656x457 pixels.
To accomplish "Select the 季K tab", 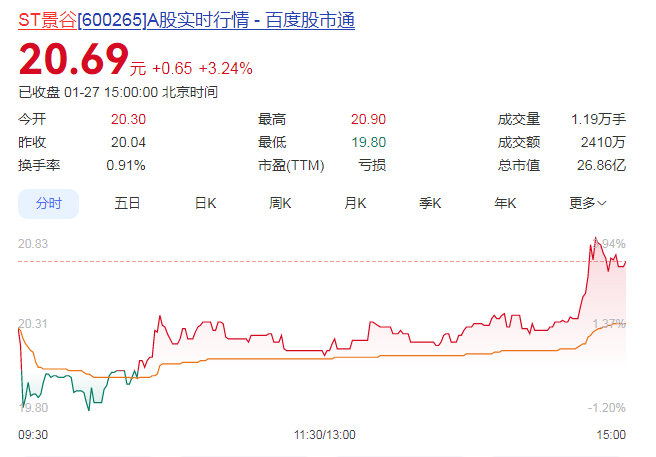I will (x=430, y=203).
